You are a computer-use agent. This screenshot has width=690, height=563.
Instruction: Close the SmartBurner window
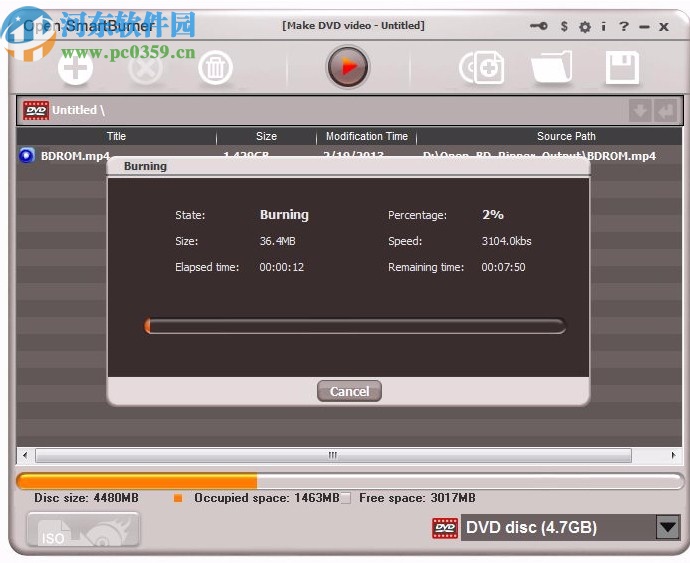click(x=664, y=27)
